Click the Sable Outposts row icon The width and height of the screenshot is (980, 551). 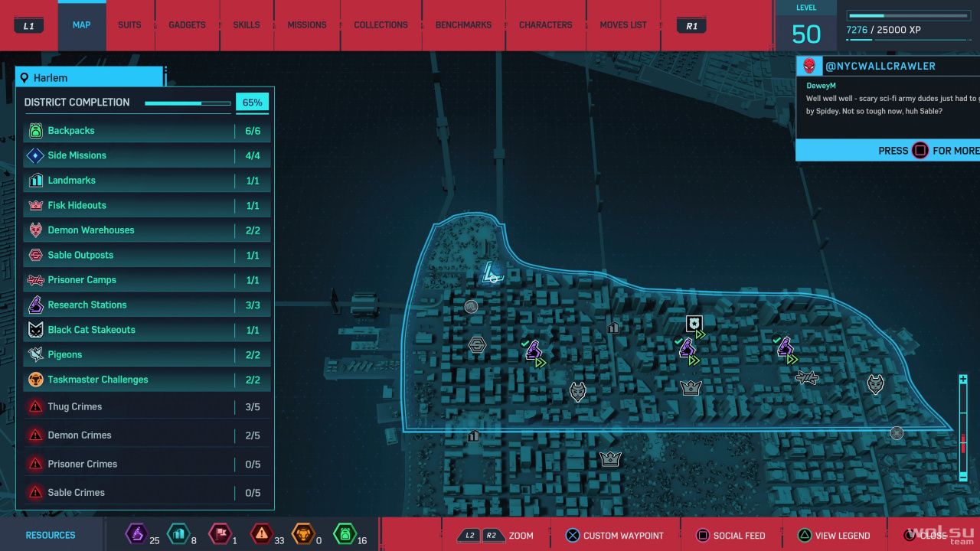tap(35, 256)
